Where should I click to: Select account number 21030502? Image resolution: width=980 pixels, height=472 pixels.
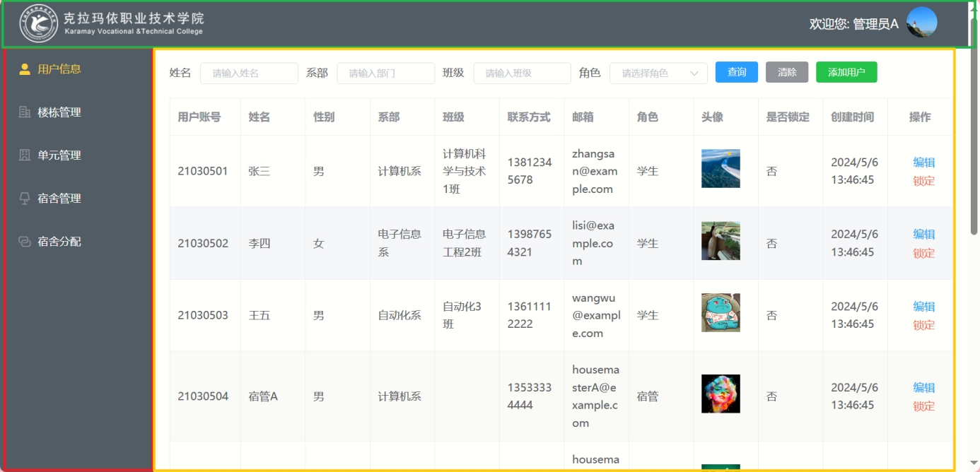point(203,243)
